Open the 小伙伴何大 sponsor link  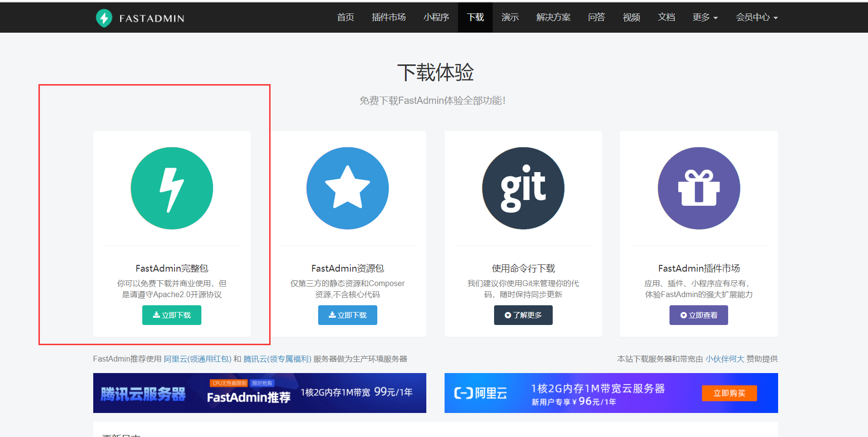click(725, 359)
